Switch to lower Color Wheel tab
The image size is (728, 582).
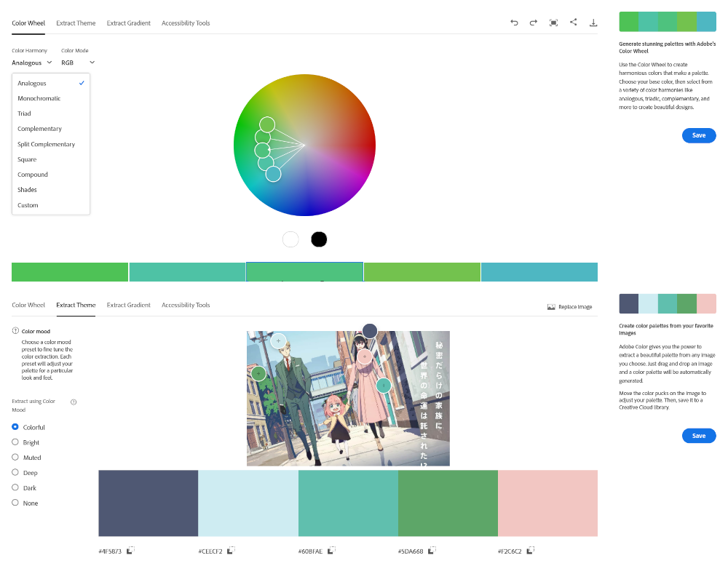(x=28, y=305)
